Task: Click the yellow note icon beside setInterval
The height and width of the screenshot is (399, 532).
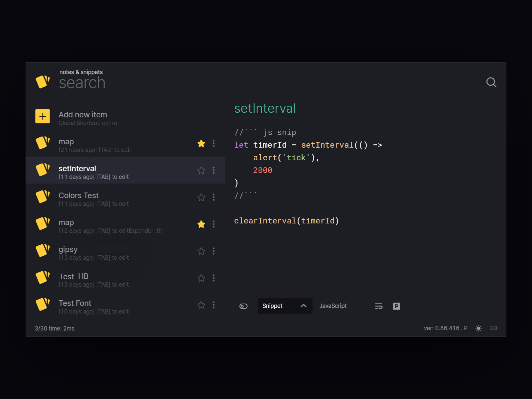Action: (42, 170)
